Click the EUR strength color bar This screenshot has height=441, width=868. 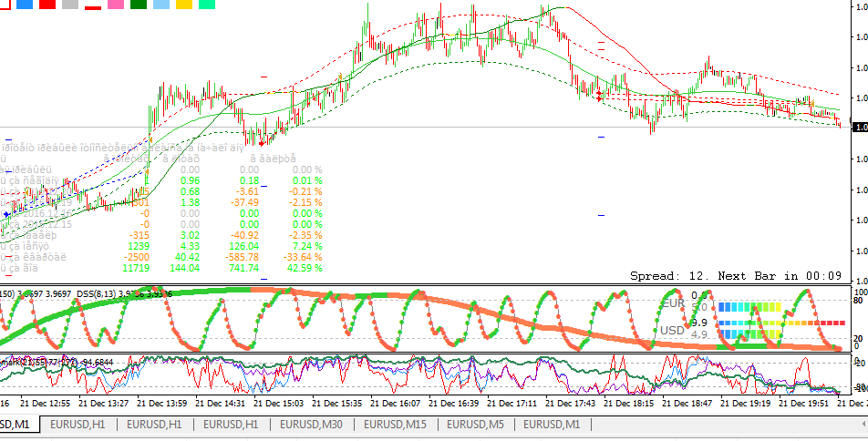pyautogui.click(x=749, y=307)
